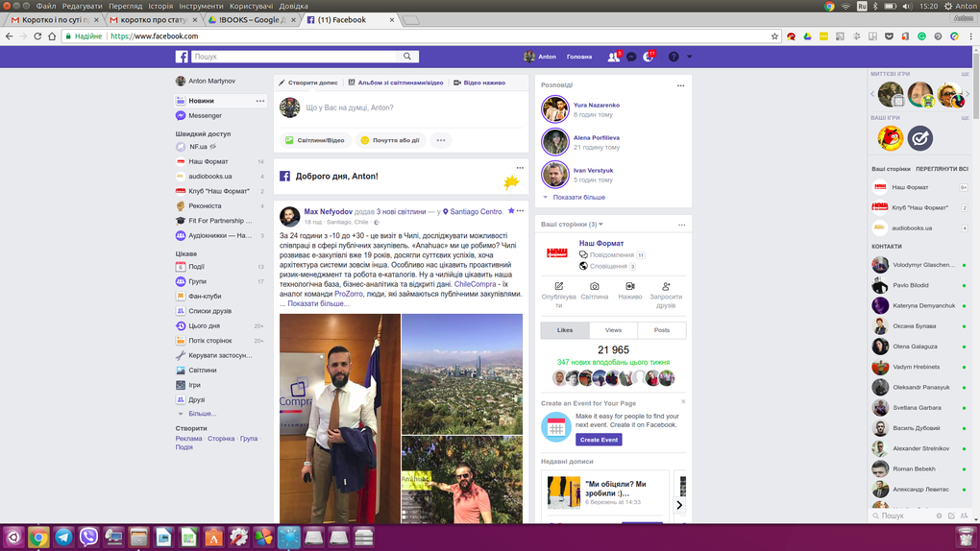Open Новини options ellipsis
This screenshot has height=551, width=980.
pos(260,101)
